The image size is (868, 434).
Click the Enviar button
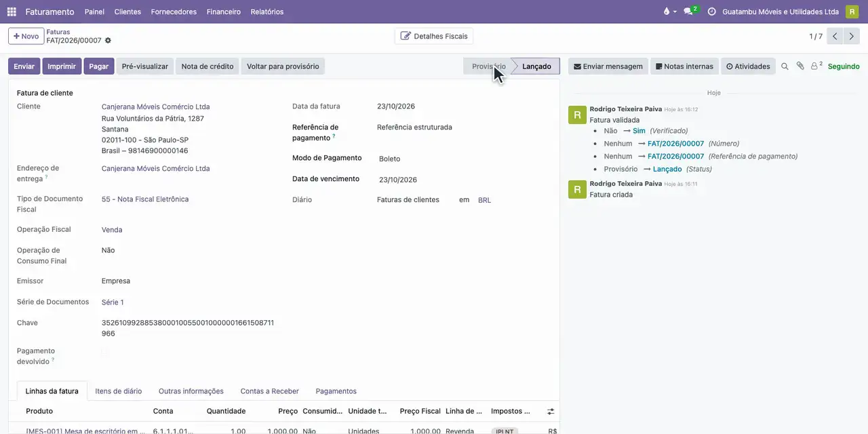[x=24, y=66]
